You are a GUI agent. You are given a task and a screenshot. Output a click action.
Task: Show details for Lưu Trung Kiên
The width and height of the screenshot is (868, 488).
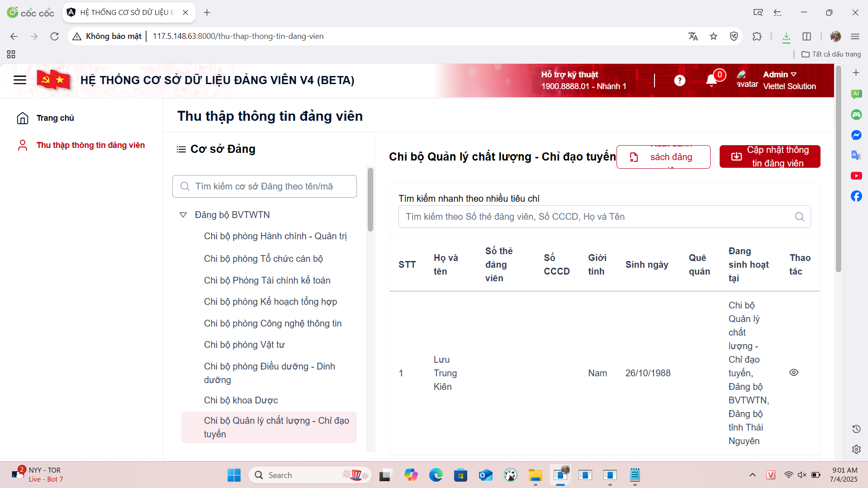(794, 372)
